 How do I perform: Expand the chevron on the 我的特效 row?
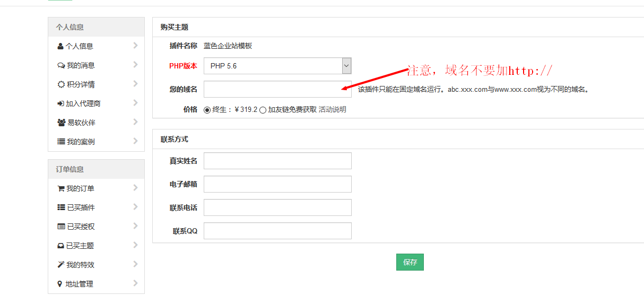[136, 264]
